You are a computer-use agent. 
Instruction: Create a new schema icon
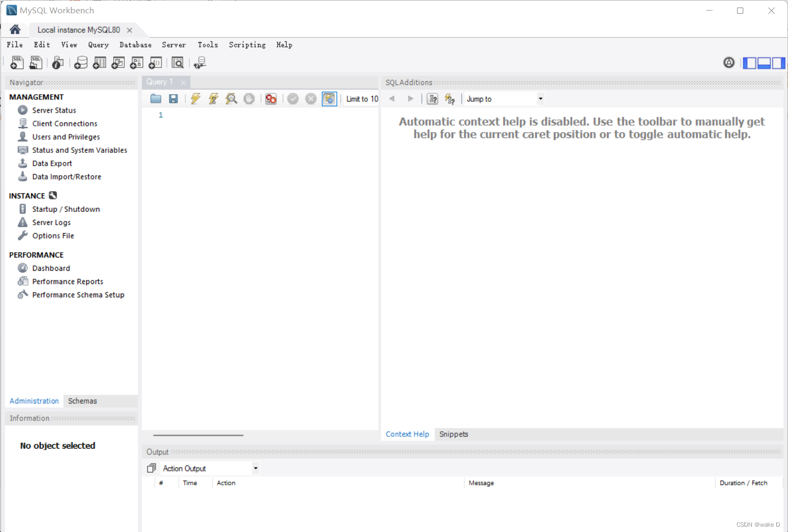tap(81, 63)
